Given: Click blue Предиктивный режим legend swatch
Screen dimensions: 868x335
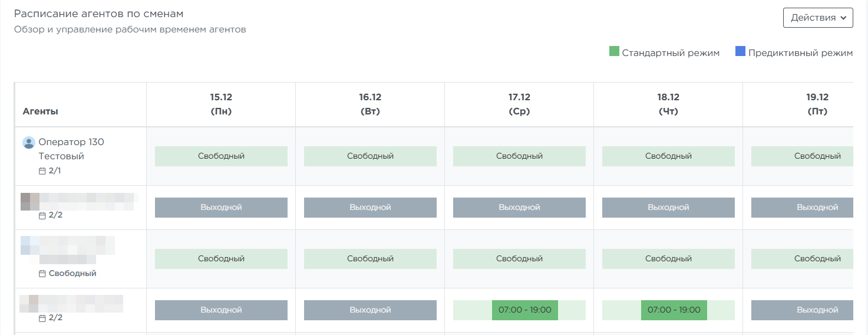Looking at the screenshot, I should (740, 52).
